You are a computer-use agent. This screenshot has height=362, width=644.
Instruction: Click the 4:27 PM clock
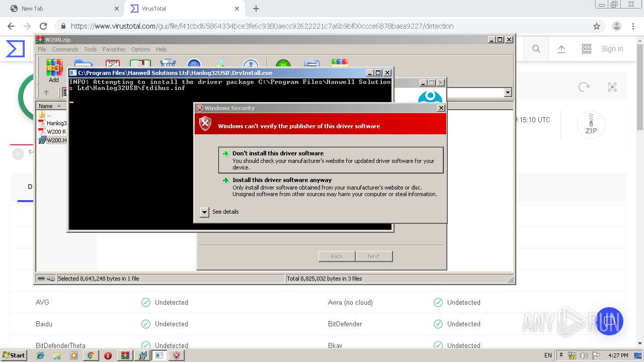(x=618, y=355)
